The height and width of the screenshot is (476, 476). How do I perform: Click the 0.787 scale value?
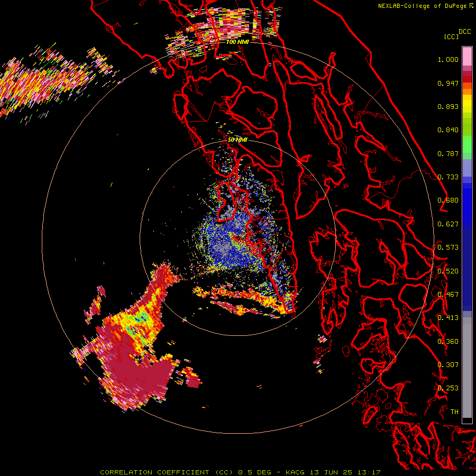pyautogui.click(x=448, y=153)
